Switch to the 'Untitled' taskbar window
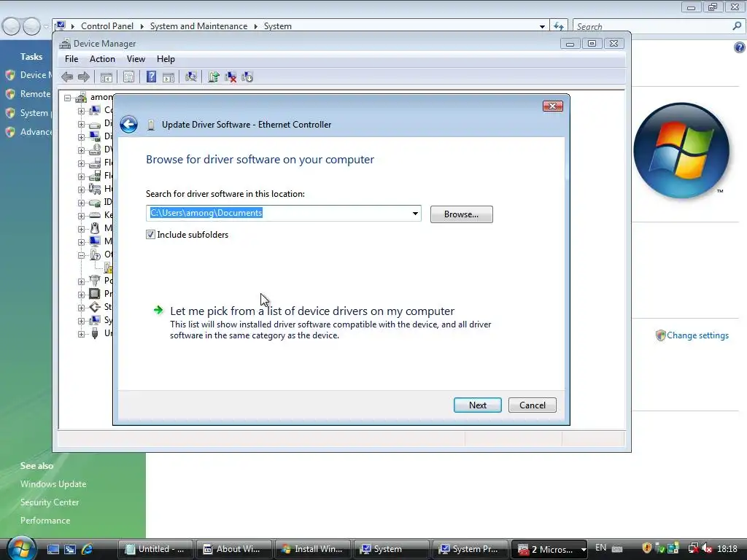Image resolution: width=747 pixels, height=560 pixels. click(x=156, y=549)
